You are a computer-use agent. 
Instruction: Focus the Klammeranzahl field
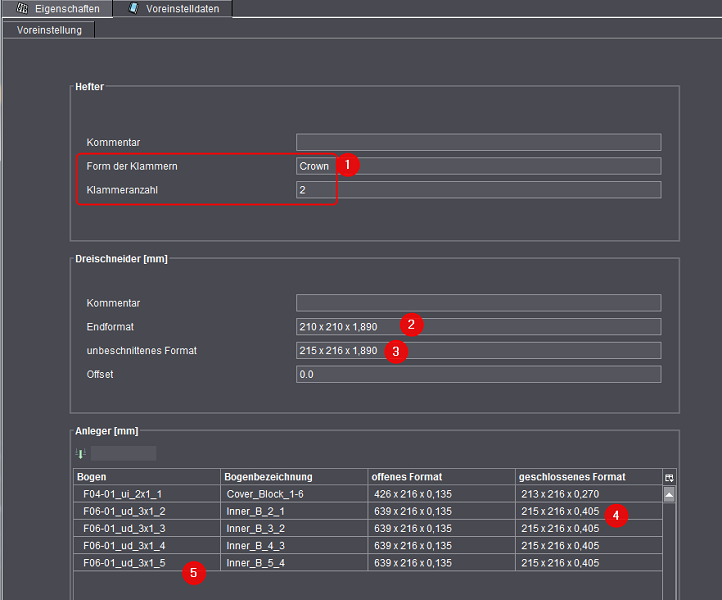478,190
